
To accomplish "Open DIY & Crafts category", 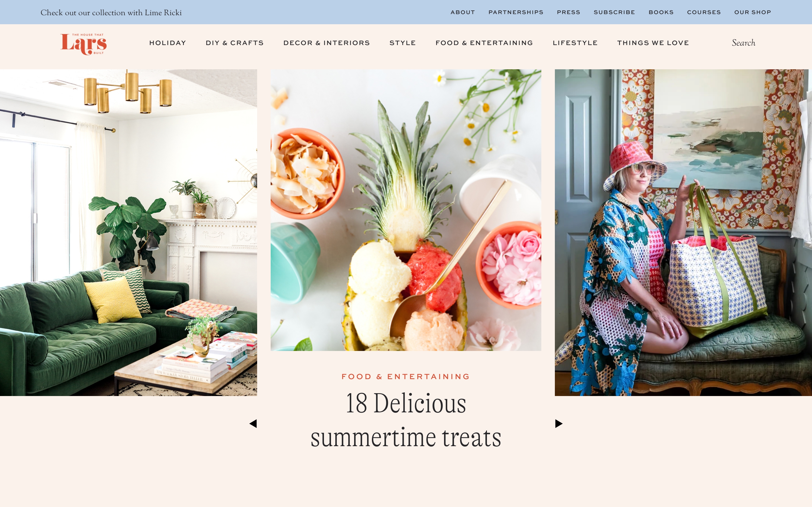I will [235, 43].
